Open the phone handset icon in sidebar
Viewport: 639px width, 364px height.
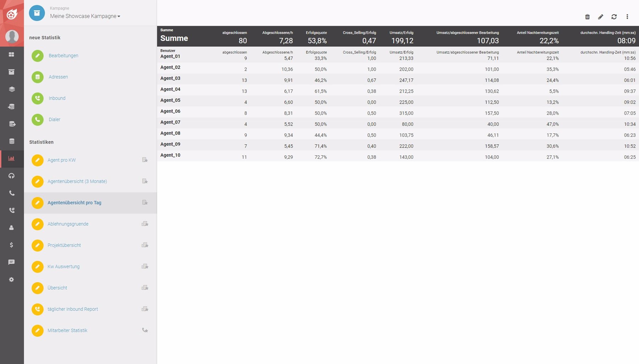click(x=11, y=193)
